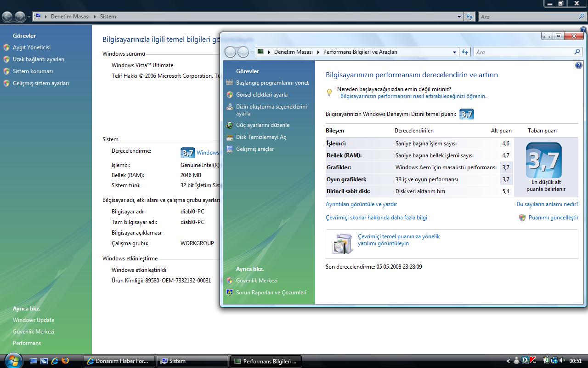Screen dimensions: 588x368
Task: Click back button in Performance window
Action: tap(231, 52)
